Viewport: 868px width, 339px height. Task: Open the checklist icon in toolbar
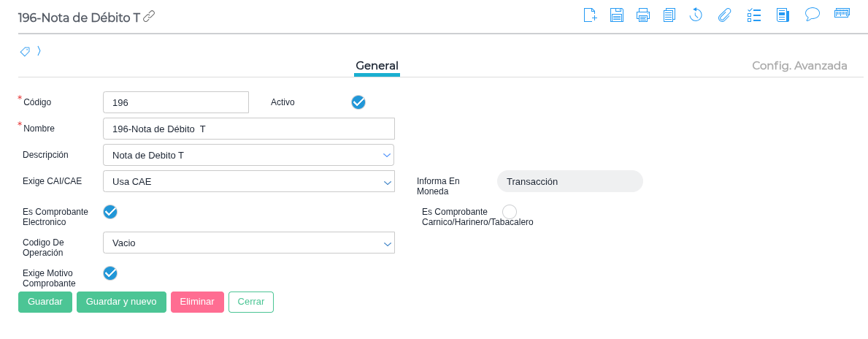tap(754, 15)
